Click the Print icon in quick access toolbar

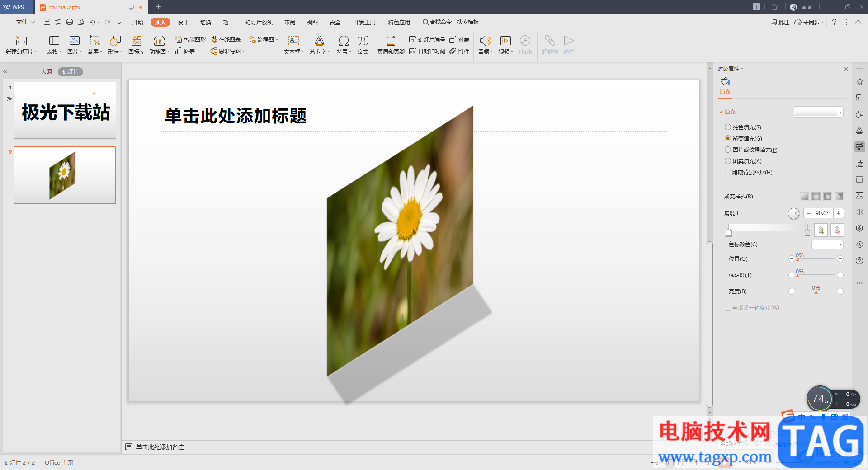[70, 22]
